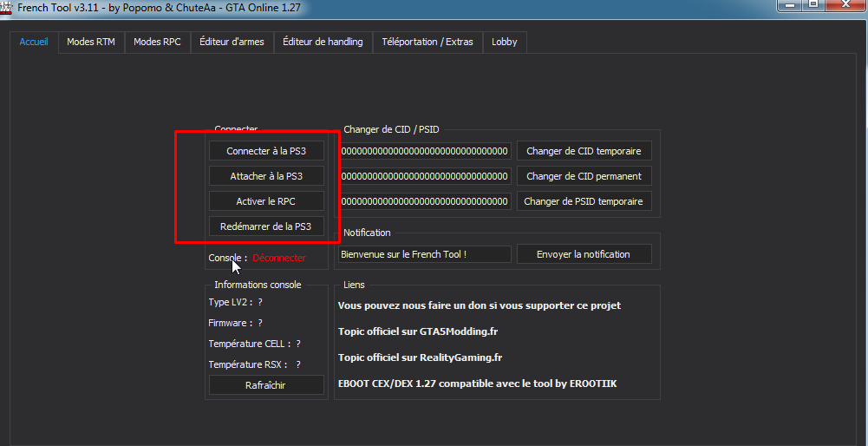Click Changer de CID permanent button
Screen dimensions: 868x446
coord(584,176)
